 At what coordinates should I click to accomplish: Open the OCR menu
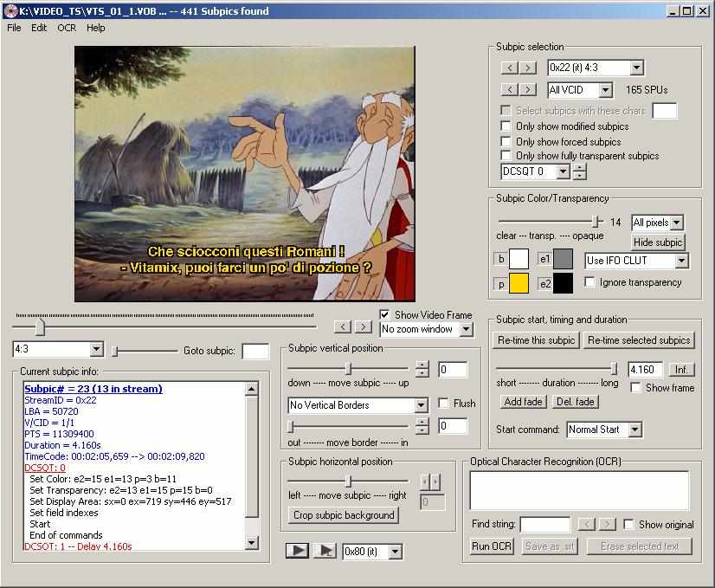67,28
